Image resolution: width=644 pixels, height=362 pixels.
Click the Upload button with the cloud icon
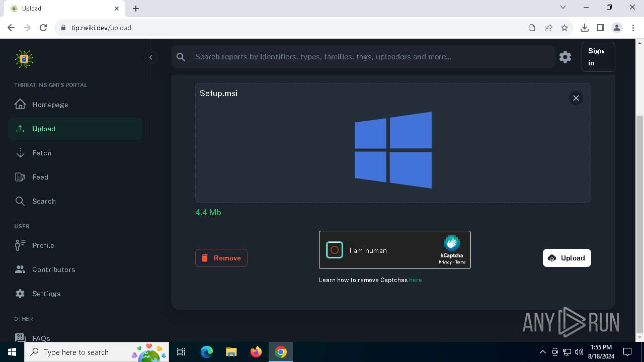(567, 258)
